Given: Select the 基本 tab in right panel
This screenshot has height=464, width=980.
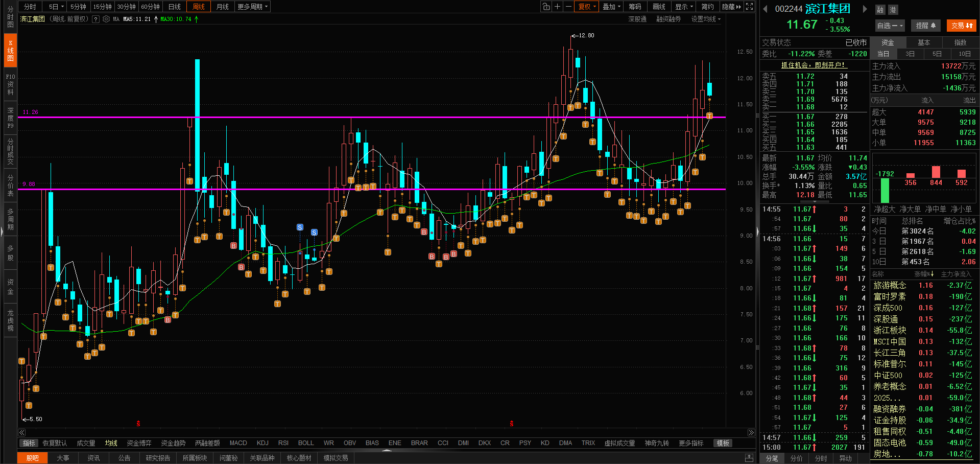Looking at the screenshot, I should (x=924, y=42).
